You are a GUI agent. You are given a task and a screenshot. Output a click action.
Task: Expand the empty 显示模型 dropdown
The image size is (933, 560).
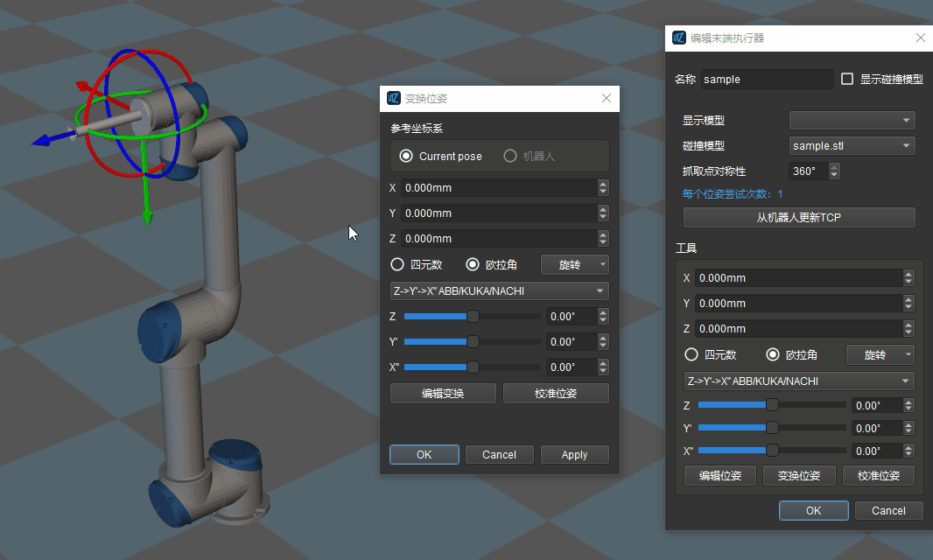click(852, 120)
